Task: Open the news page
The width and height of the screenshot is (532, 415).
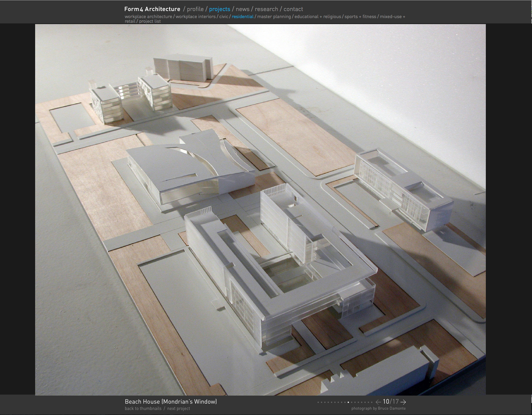Action: (x=243, y=9)
